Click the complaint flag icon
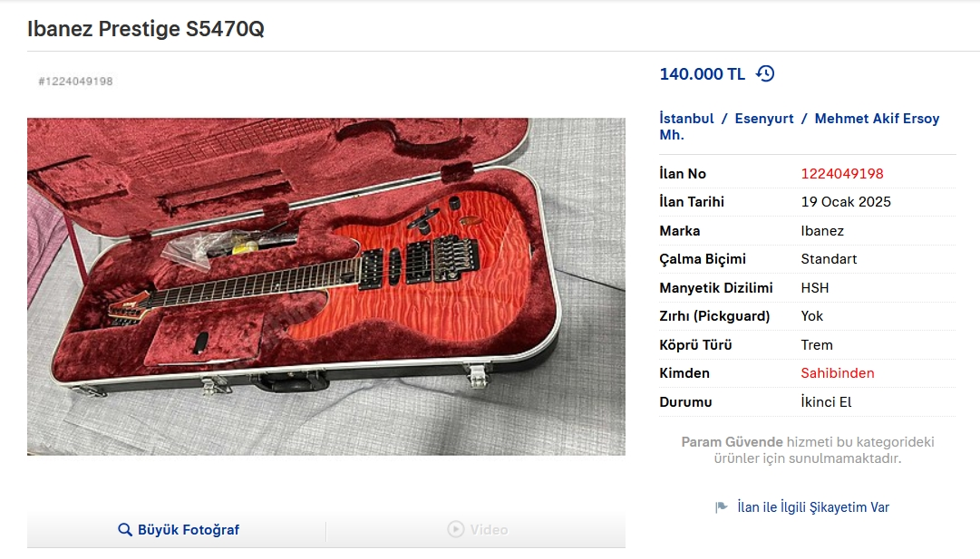Image resolution: width=980 pixels, height=559 pixels. pos(722,507)
